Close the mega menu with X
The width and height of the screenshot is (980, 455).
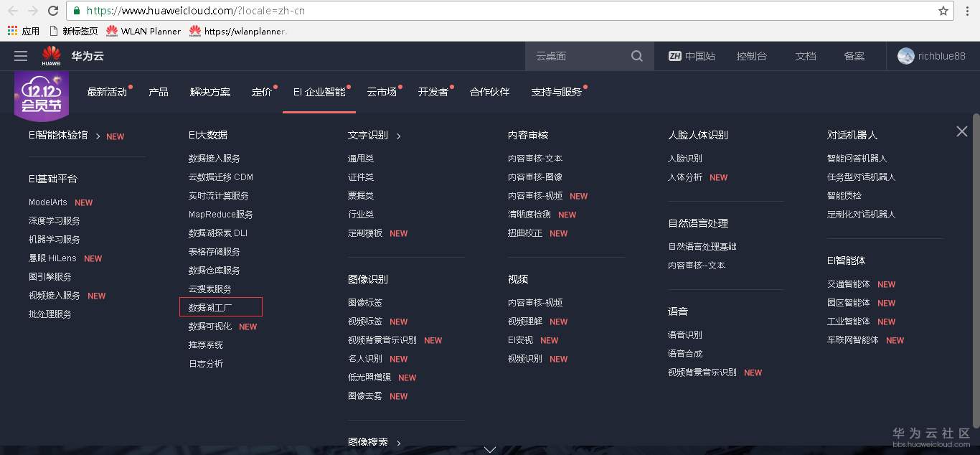click(962, 131)
